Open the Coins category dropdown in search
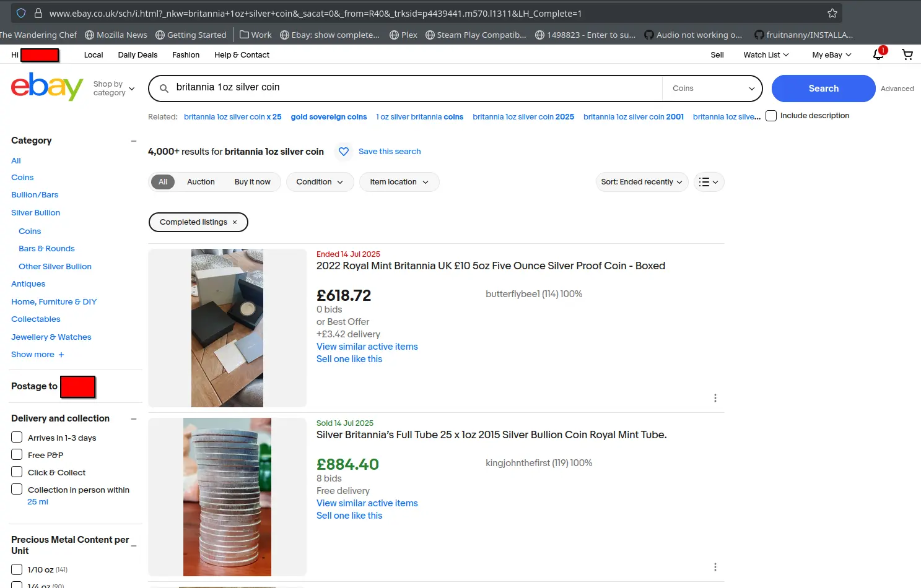This screenshot has width=921, height=588. [x=712, y=89]
